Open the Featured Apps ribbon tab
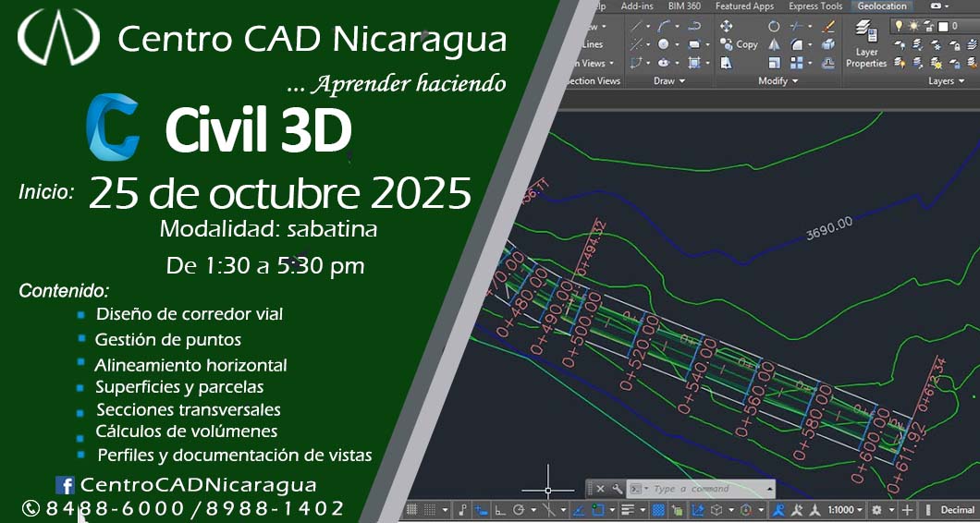Screen dimensions: 980x523 click(x=744, y=6)
